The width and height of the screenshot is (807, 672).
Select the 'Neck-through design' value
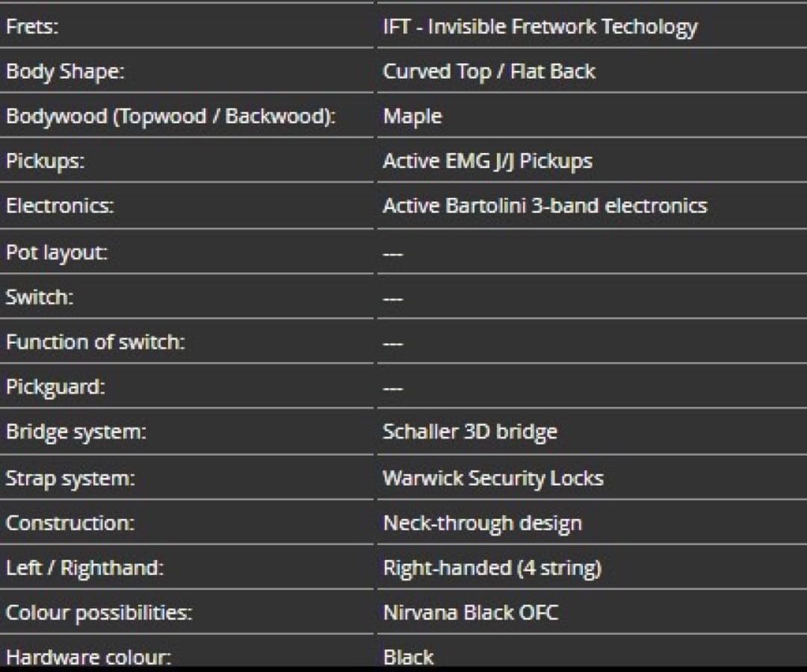(482, 523)
